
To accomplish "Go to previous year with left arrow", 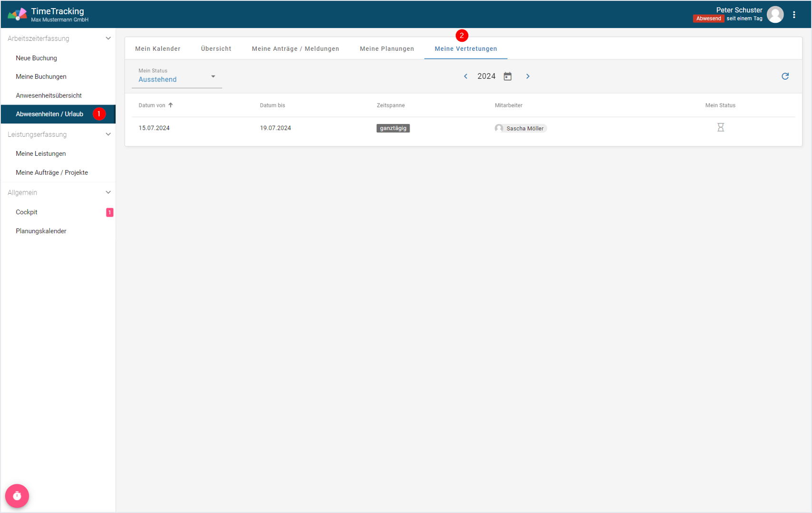I will tap(465, 76).
